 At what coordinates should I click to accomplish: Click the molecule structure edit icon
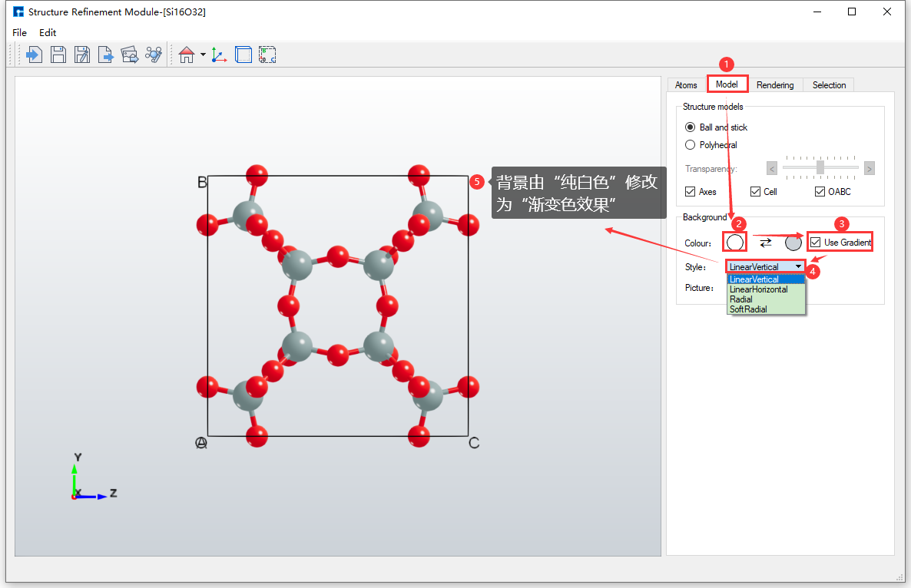tap(154, 55)
